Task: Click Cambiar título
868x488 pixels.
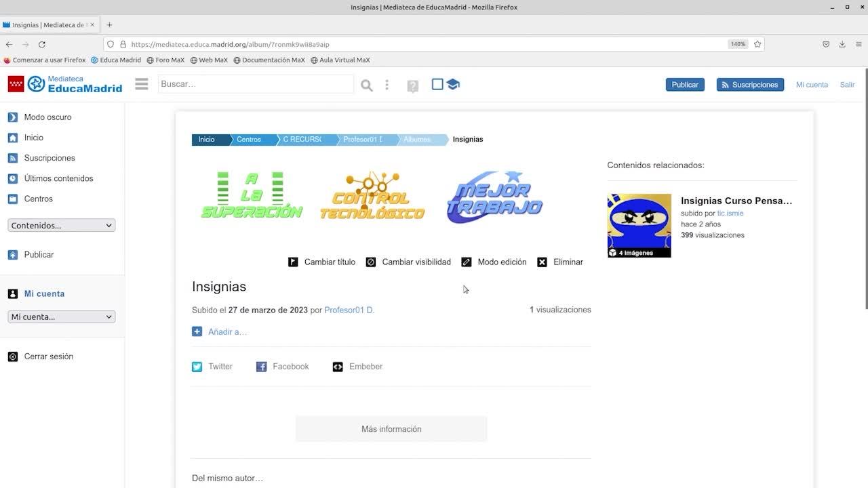Action: click(321, 262)
